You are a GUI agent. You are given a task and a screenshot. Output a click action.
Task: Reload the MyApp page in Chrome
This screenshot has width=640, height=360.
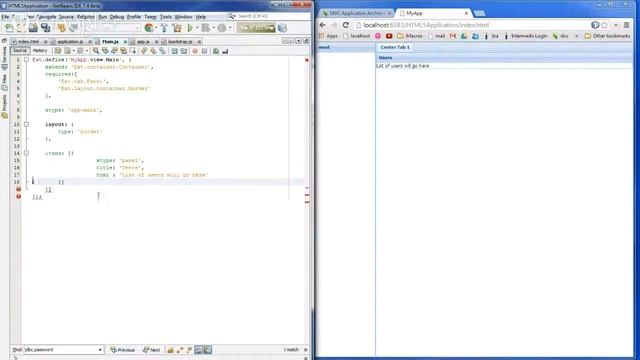(x=346, y=25)
